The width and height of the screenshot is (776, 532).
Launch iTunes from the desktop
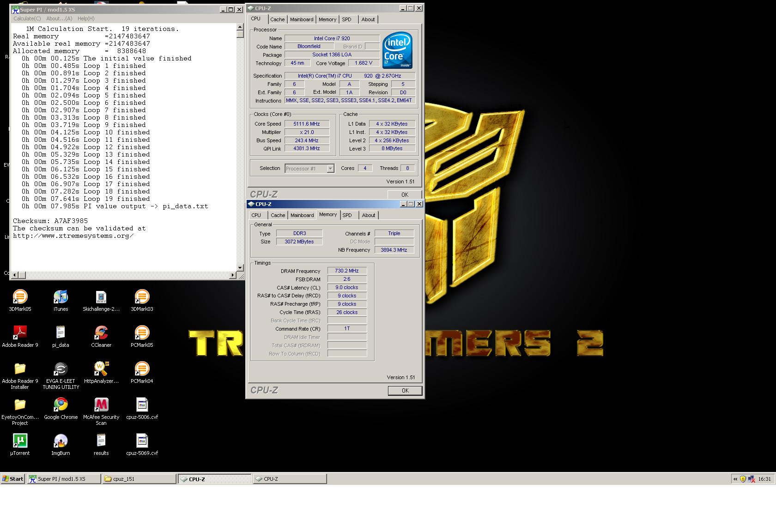click(61, 300)
